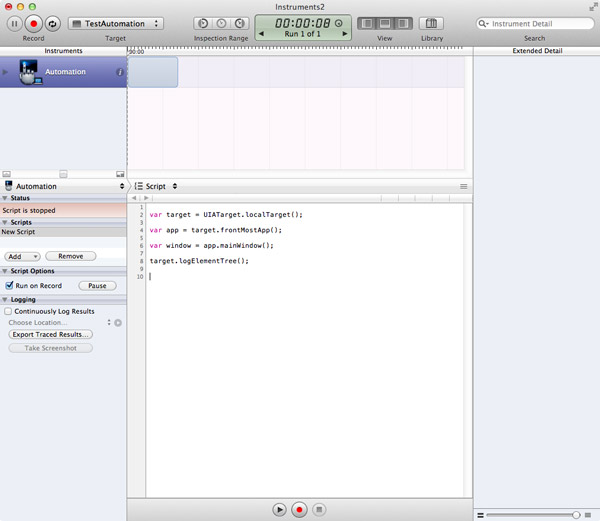Open the Library panel icon
The image size is (600, 521).
[431, 23]
